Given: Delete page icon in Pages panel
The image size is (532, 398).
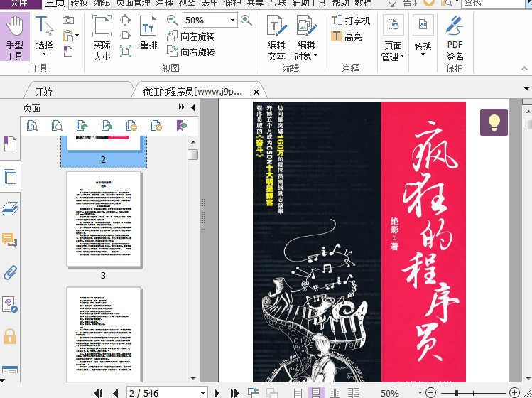Looking at the screenshot, I should (x=156, y=126).
